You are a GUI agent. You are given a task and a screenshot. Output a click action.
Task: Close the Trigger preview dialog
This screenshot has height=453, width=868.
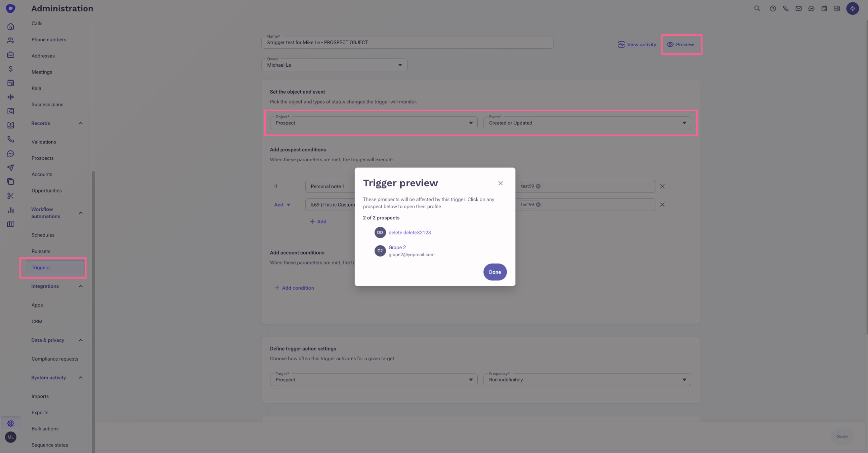[x=500, y=183]
